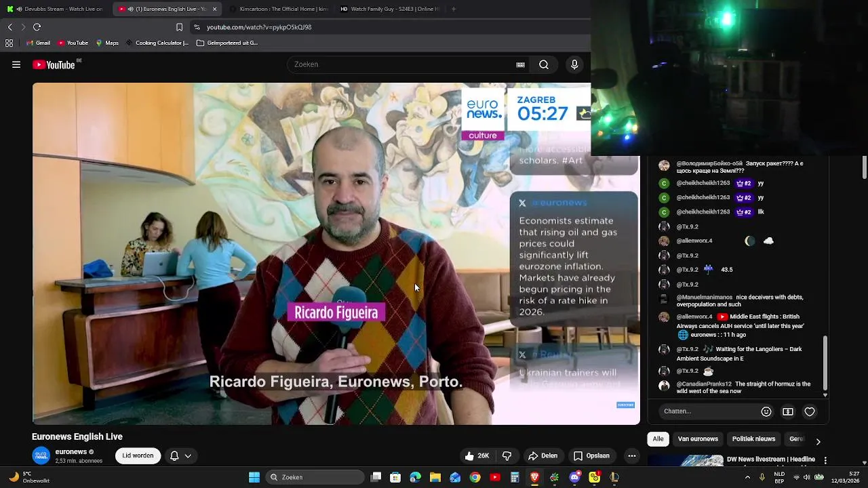Reload the page in browser

pyautogui.click(x=37, y=27)
